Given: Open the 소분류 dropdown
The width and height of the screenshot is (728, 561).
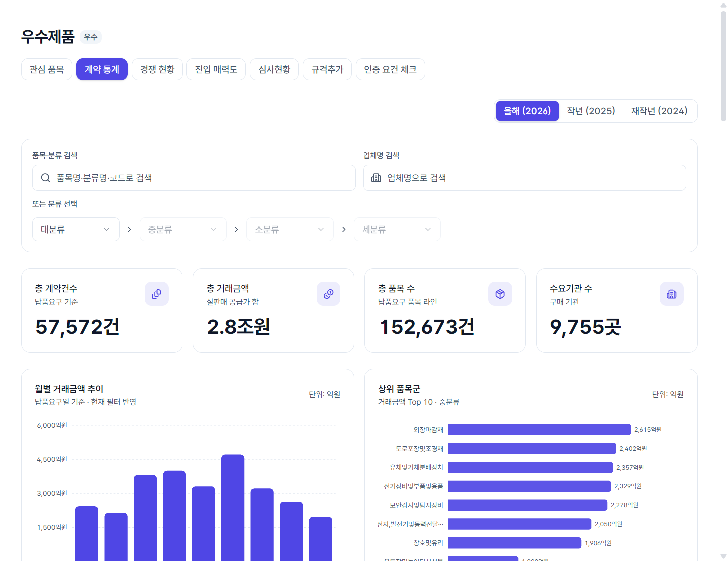Looking at the screenshot, I should (x=290, y=229).
